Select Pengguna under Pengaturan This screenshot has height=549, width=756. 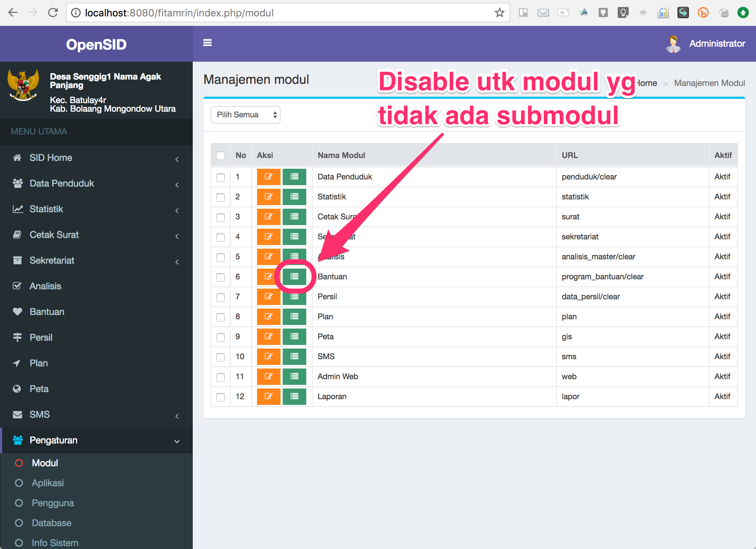[53, 503]
